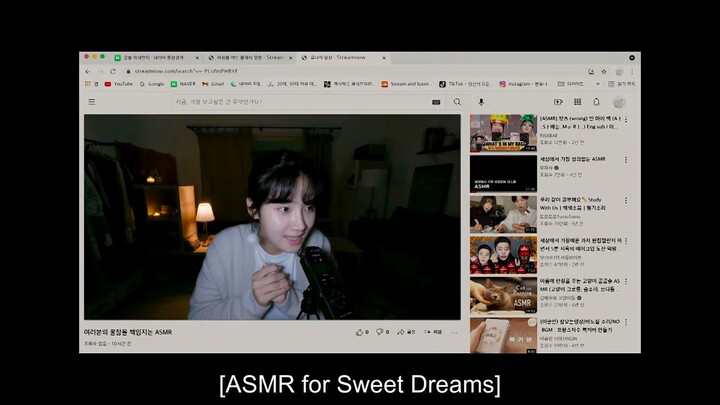
Task: Open options for the black ASMR video
Action: pos(626,160)
